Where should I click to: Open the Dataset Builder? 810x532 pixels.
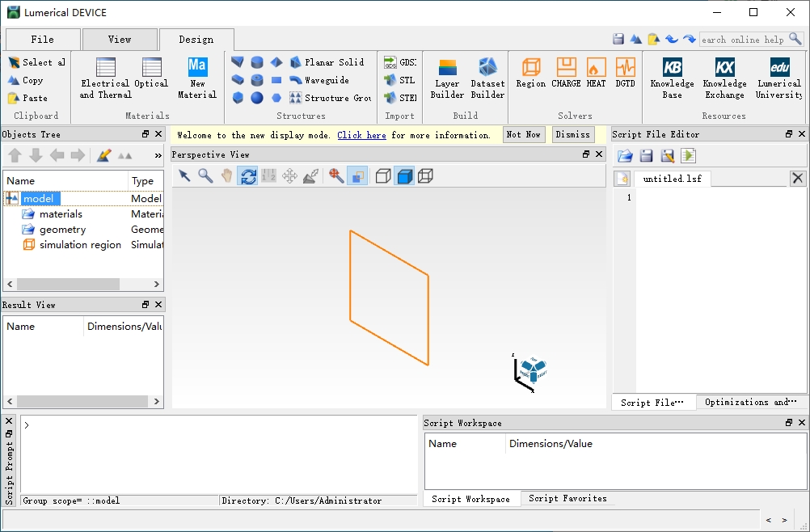(x=487, y=78)
